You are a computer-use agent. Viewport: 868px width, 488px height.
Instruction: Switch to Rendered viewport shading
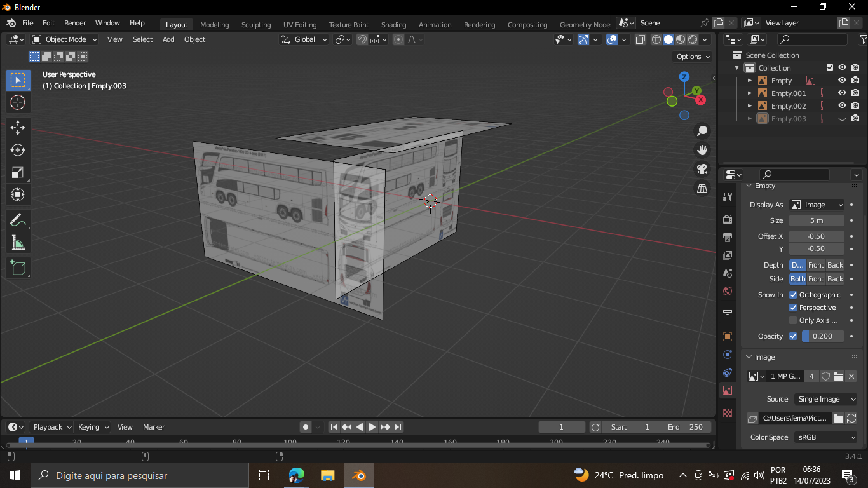pos(693,39)
